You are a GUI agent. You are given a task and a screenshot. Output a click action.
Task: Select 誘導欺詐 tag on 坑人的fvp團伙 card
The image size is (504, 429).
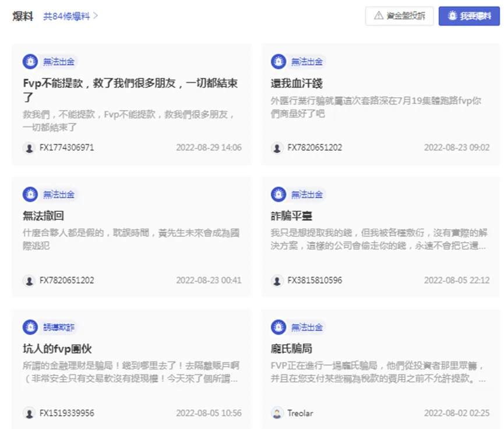tap(59, 328)
